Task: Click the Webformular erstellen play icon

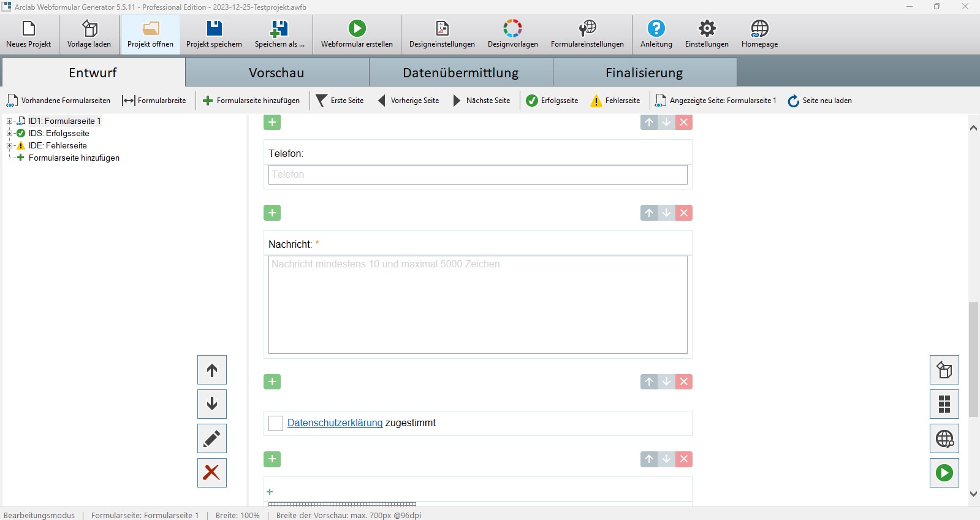Action: (357, 29)
